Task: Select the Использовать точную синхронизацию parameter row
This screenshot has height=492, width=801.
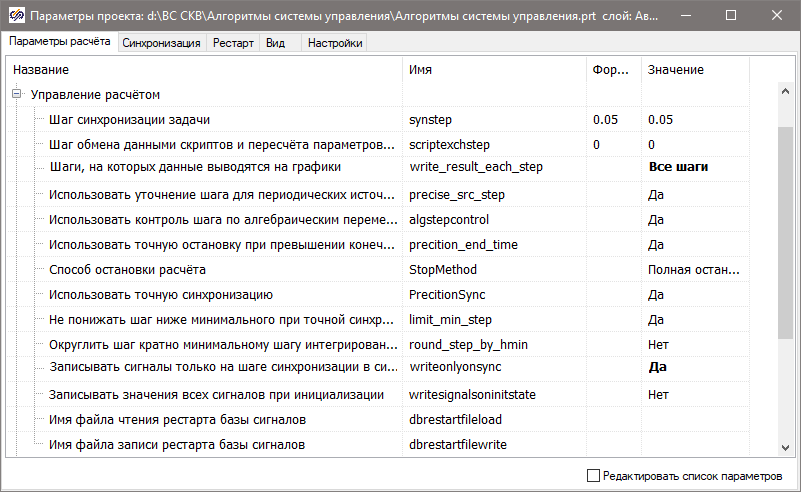Action: (161, 295)
